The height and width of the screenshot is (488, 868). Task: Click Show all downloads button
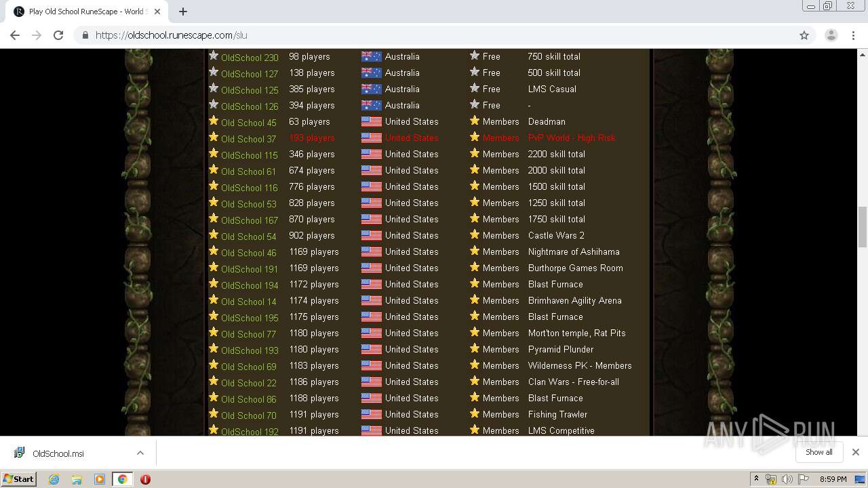tap(819, 452)
